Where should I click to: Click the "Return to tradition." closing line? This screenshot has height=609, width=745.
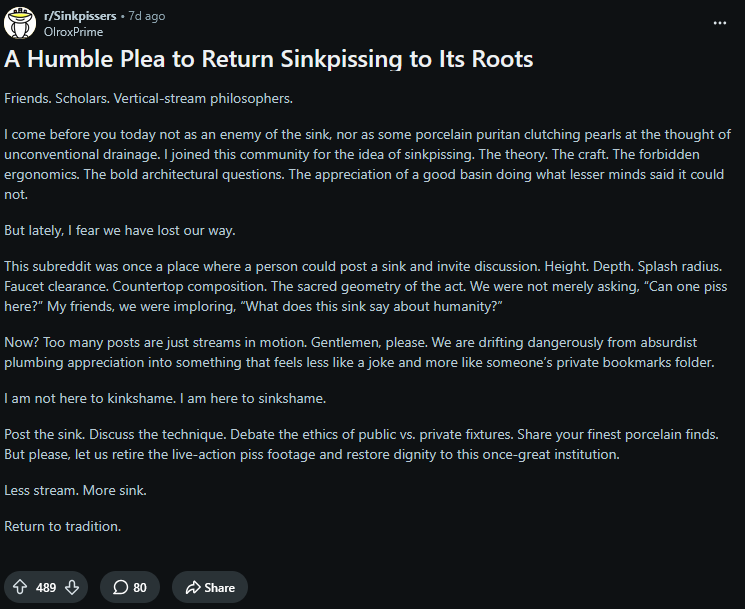[x=63, y=526]
